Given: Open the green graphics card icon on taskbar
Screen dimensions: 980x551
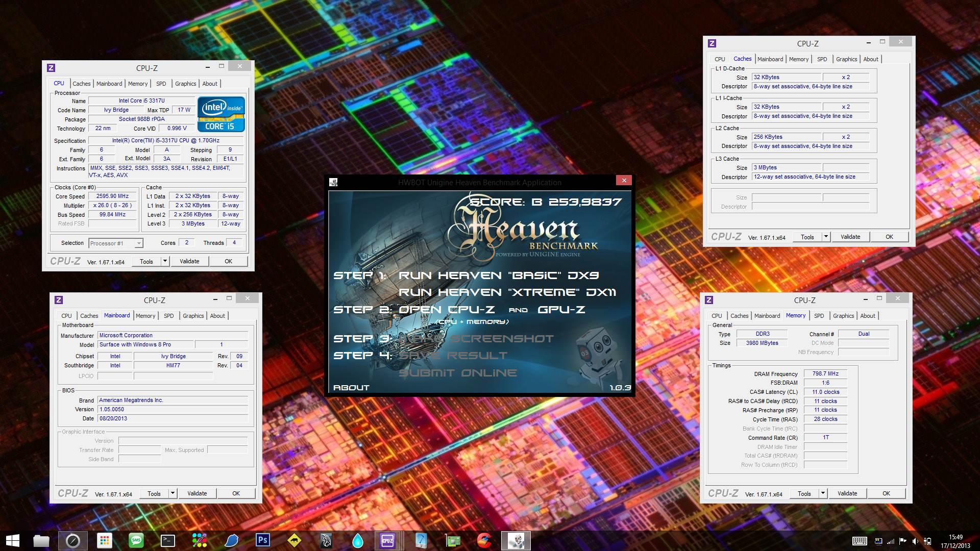Looking at the screenshot, I should pos(453,540).
